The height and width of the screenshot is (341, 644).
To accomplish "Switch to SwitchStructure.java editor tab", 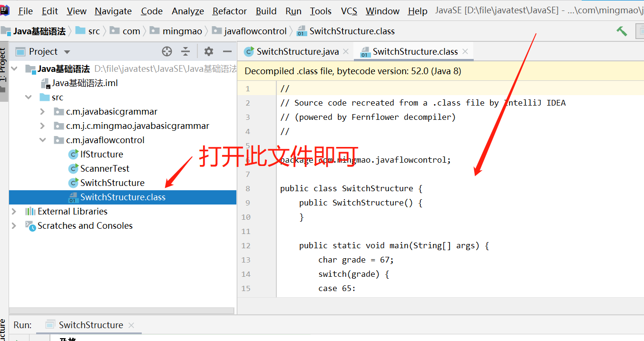I will (x=297, y=51).
